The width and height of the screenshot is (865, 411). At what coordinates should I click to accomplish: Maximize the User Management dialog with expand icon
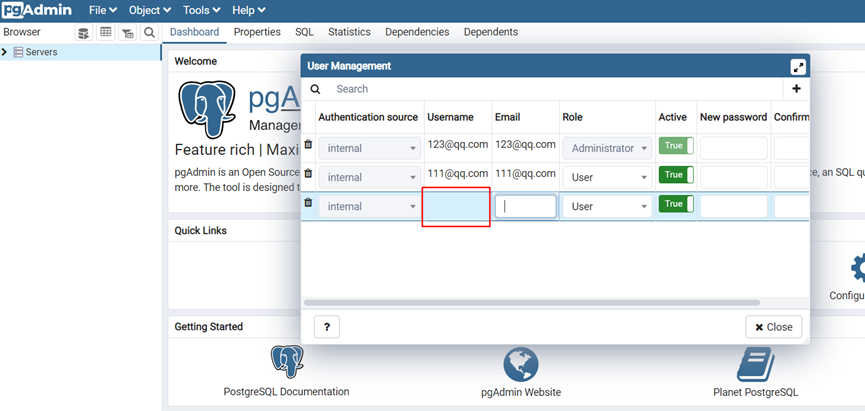click(798, 67)
